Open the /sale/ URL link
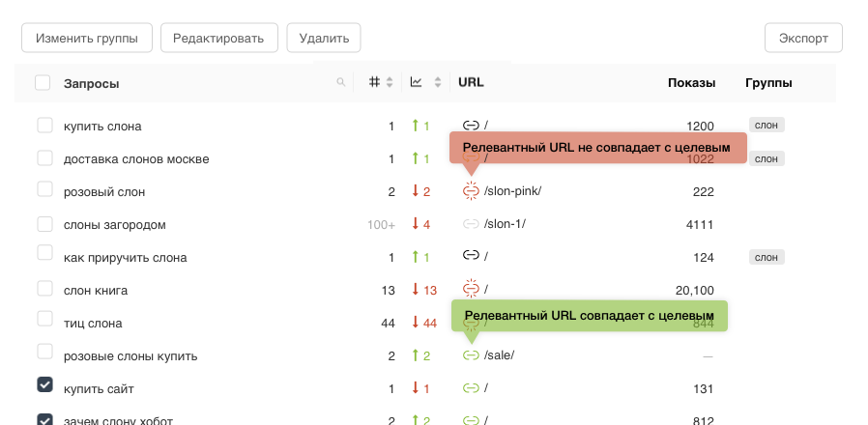 click(499, 355)
